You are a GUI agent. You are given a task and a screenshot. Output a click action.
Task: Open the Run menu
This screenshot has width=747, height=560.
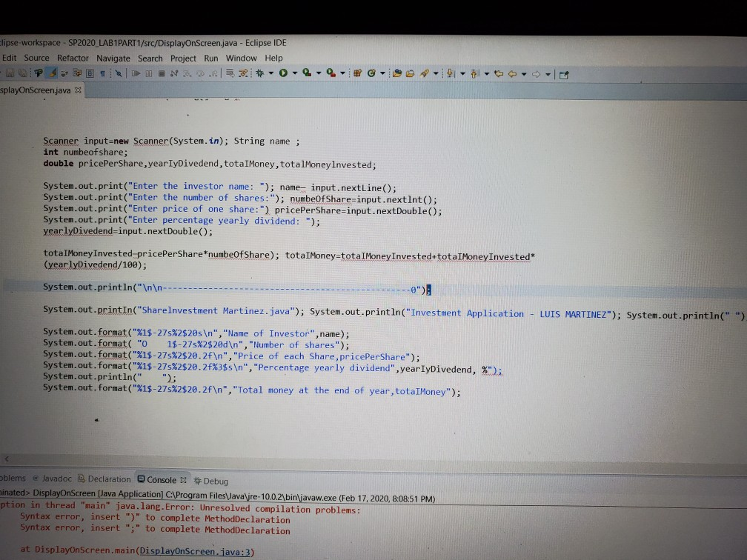tap(210, 58)
